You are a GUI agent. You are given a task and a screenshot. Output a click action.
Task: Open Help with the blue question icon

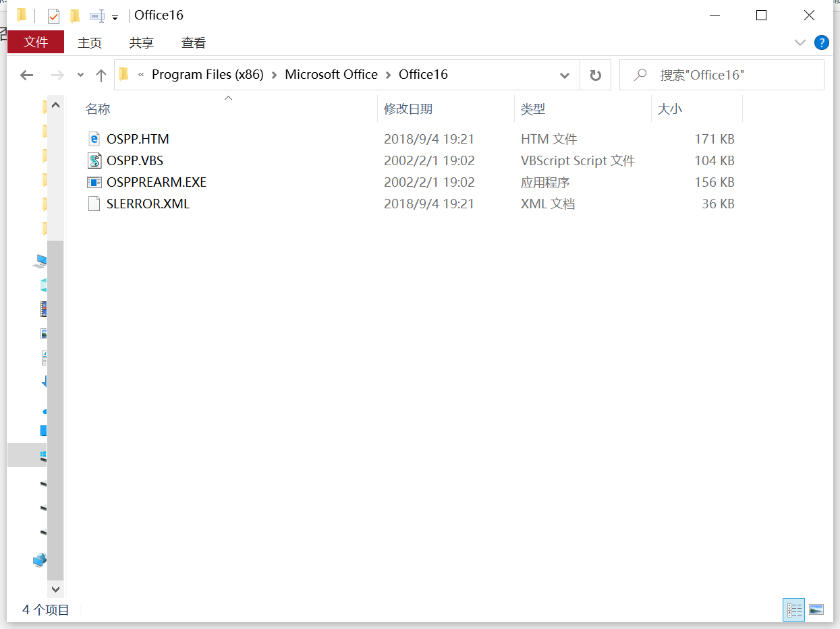pos(821,42)
